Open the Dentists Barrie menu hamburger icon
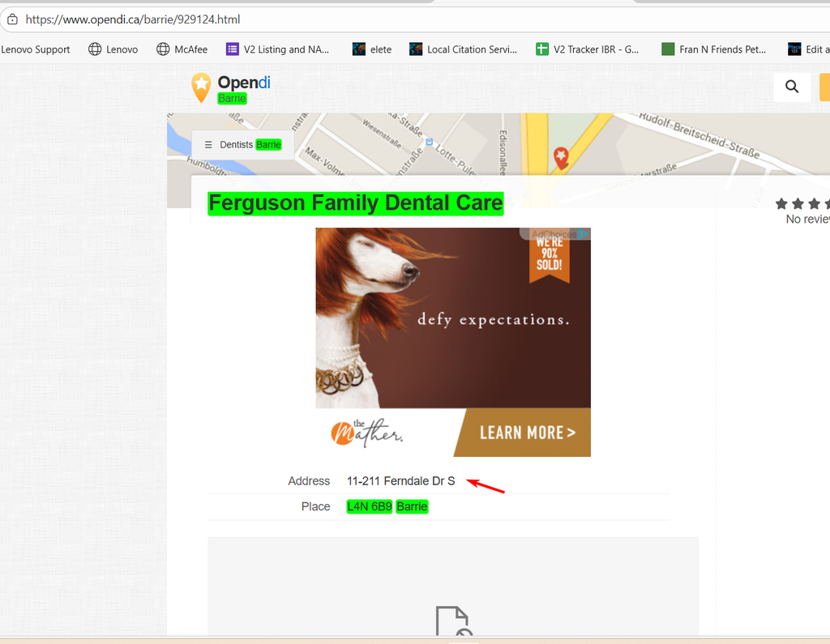The width and height of the screenshot is (830, 644). tap(208, 144)
